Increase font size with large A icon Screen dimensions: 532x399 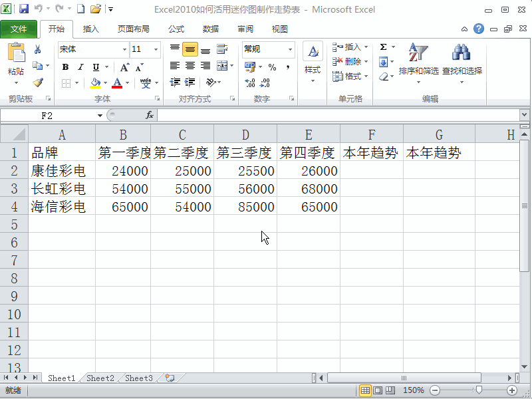click(x=124, y=67)
